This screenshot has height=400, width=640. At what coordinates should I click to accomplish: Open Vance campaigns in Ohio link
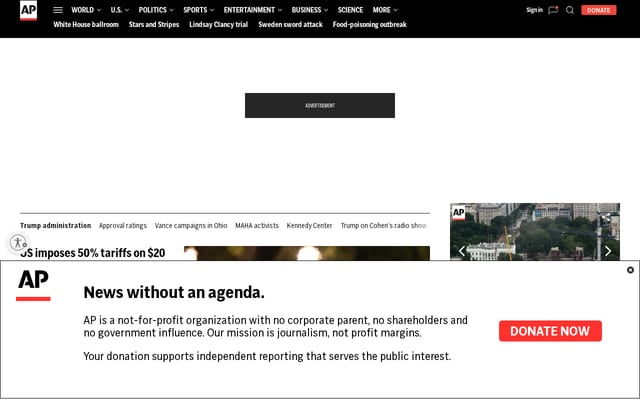click(191, 225)
